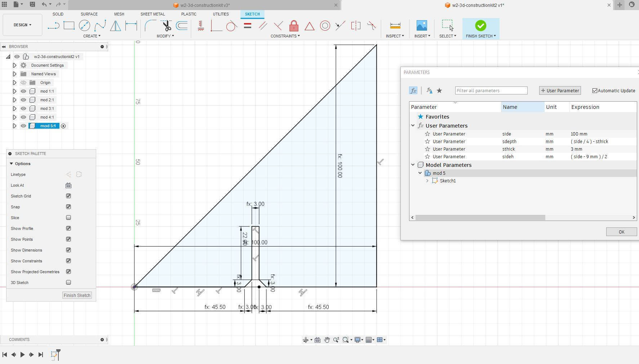
Task: Apply the Midpoint triangle constraint
Action: click(x=309, y=26)
